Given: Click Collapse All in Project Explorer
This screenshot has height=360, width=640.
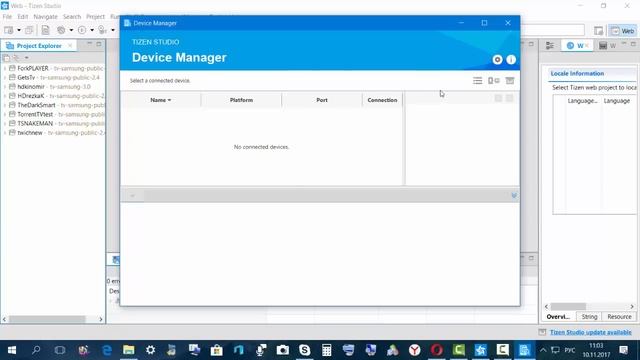Looking at the screenshot, I should coord(6,58).
